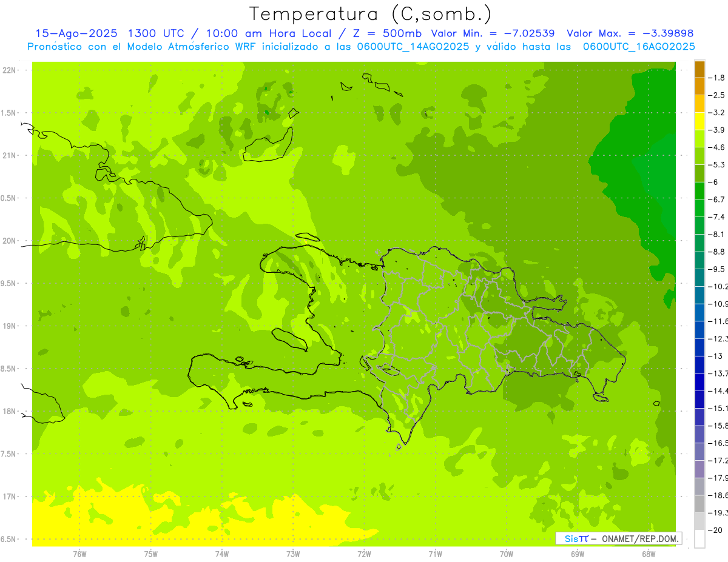Click the colorbar label "-8.8"
Image resolution: width=728 pixels, height=562 pixels.
(x=717, y=252)
